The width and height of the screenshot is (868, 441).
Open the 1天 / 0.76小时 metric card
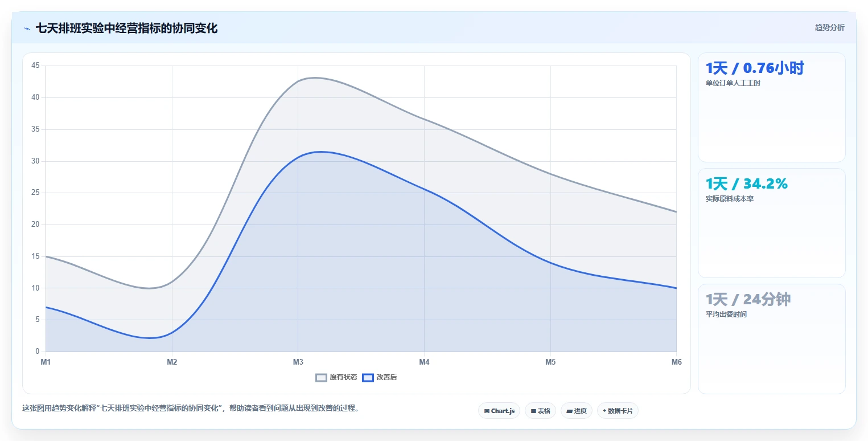click(x=771, y=107)
